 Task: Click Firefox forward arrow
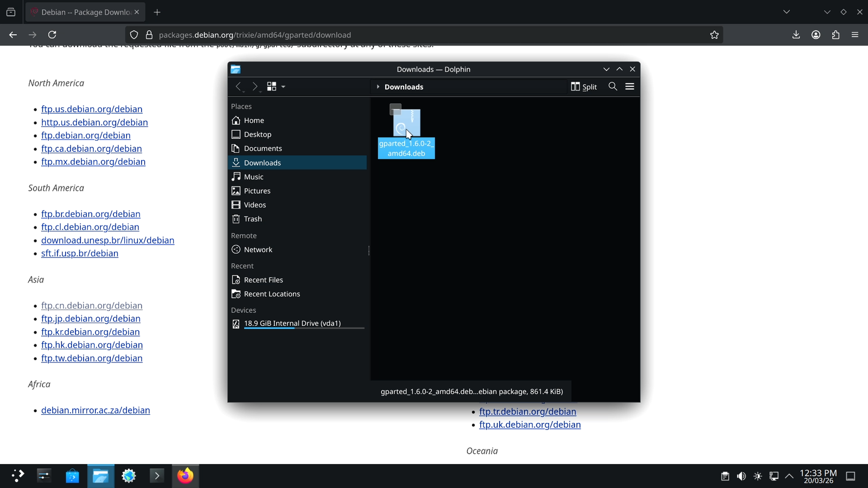33,35
